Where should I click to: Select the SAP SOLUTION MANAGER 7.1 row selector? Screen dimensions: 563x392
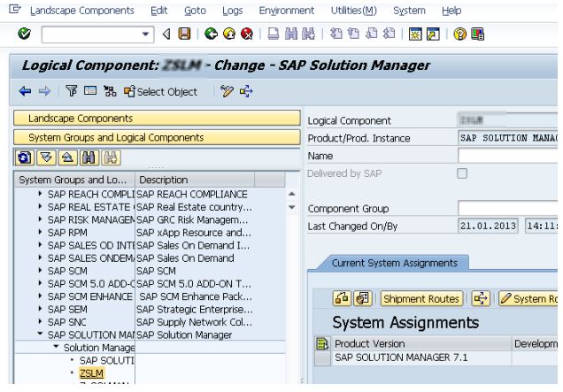click(322, 358)
